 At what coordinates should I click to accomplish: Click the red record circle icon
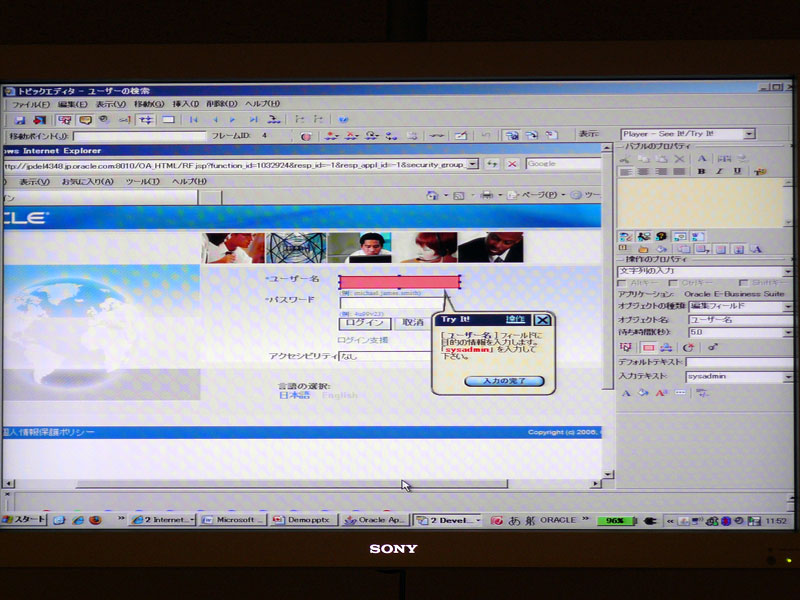click(x=306, y=136)
